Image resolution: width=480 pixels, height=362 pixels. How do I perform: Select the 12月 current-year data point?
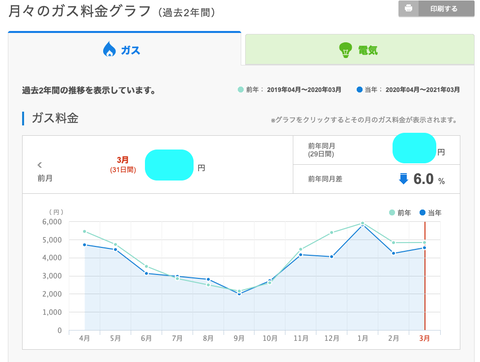pyautogui.click(x=332, y=257)
